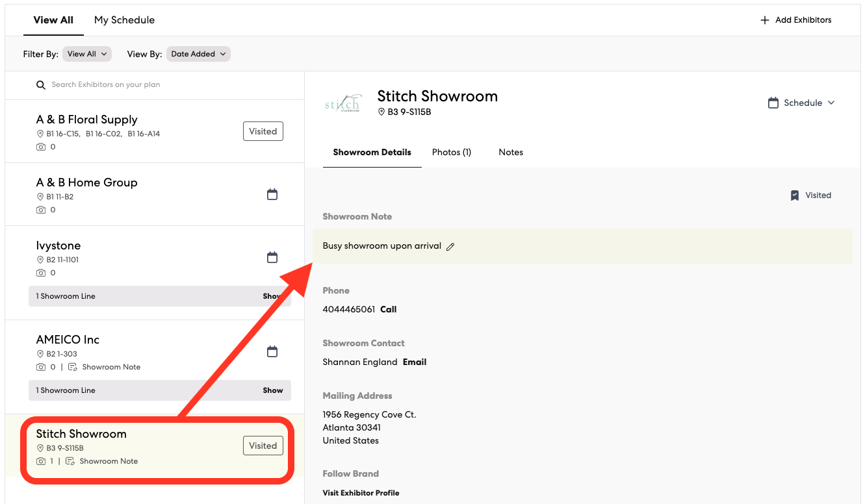This screenshot has height=504, width=865.
Task: Open the View By Date Added dropdown
Action: (198, 54)
